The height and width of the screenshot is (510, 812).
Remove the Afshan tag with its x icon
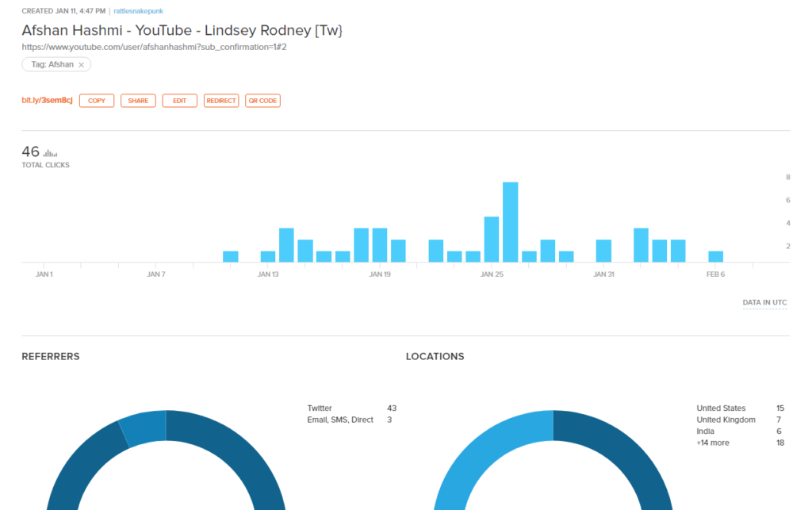click(x=82, y=65)
